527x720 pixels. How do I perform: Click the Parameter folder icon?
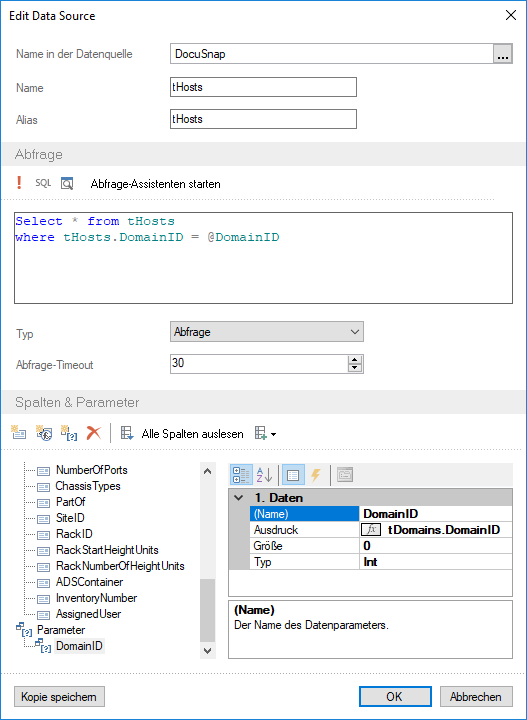click(x=24, y=630)
